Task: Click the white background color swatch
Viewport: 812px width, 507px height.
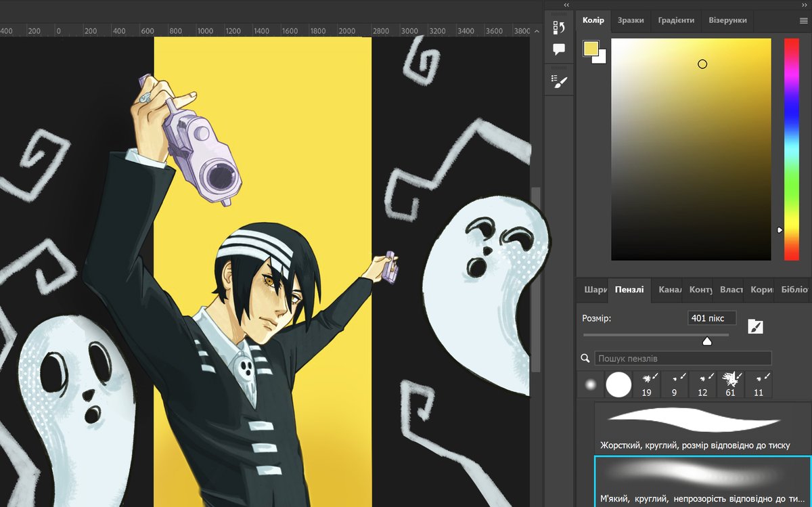Action: [x=601, y=59]
